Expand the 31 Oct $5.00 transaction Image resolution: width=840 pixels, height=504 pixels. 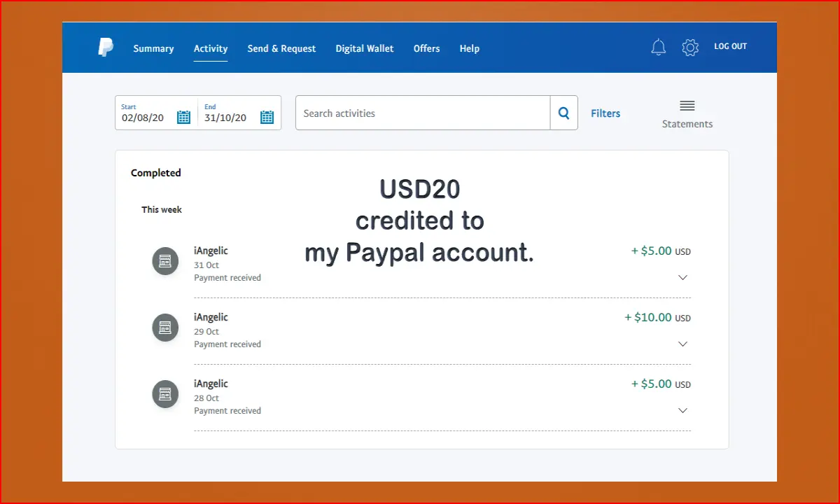coord(683,277)
